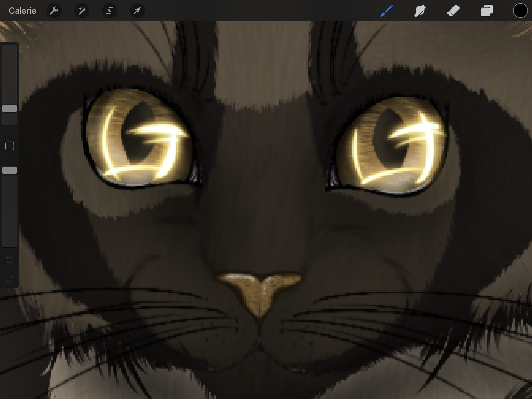Viewport: 532px width, 399px height.
Task: Tap the square Modify button in sidebar
Action: (10, 146)
